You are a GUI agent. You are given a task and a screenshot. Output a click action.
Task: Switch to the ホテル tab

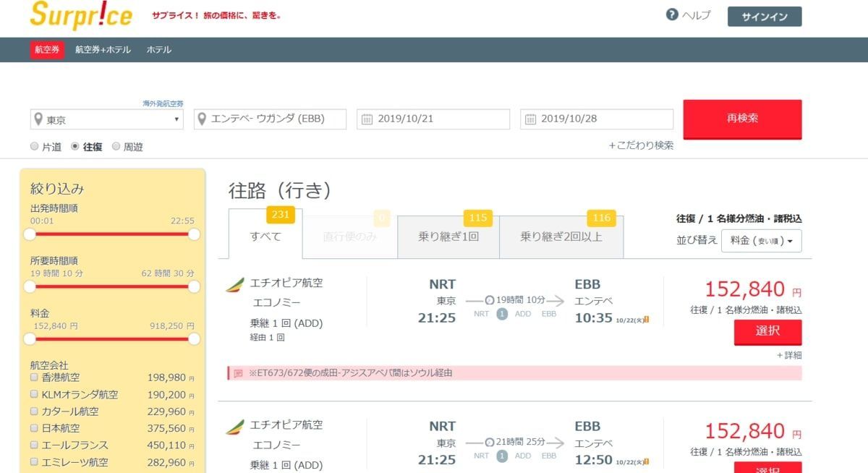(x=158, y=50)
